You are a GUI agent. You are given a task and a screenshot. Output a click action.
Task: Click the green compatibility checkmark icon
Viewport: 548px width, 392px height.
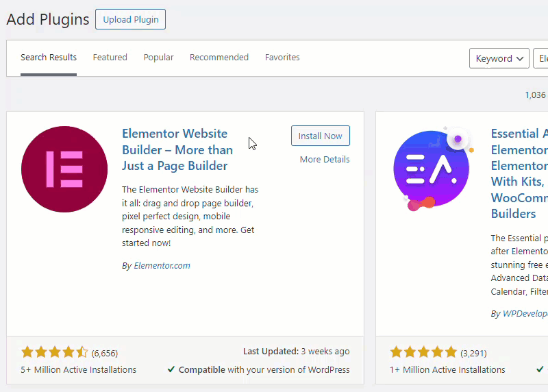[x=171, y=369]
